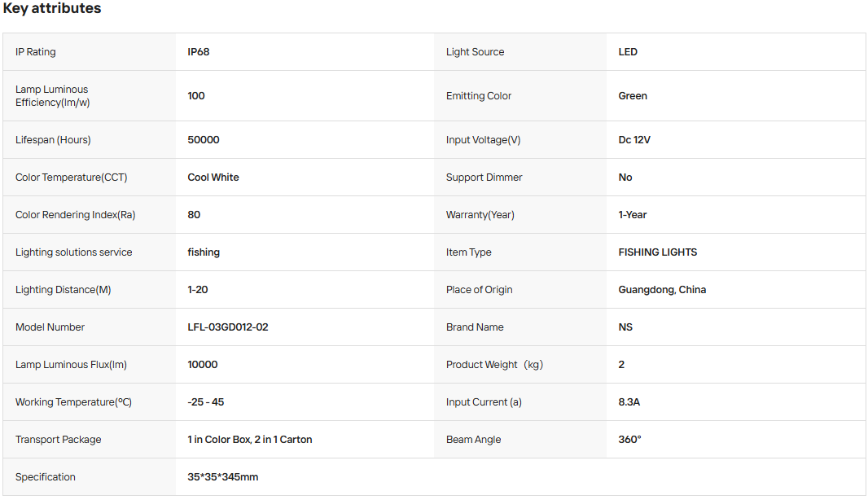
Task: Click the Support Dimmer No value
Action: 625,178
